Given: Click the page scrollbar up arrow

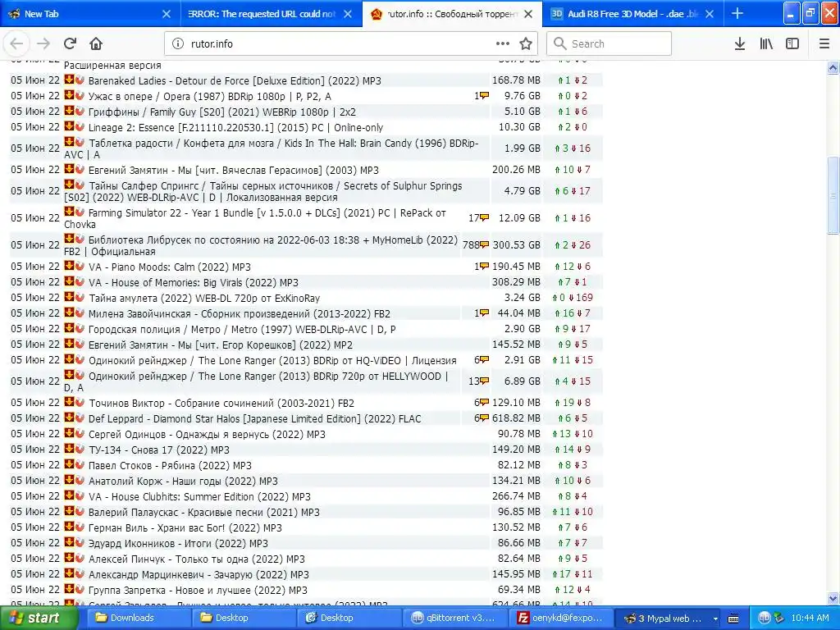Looking at the screenshot, I should point(833,67).
